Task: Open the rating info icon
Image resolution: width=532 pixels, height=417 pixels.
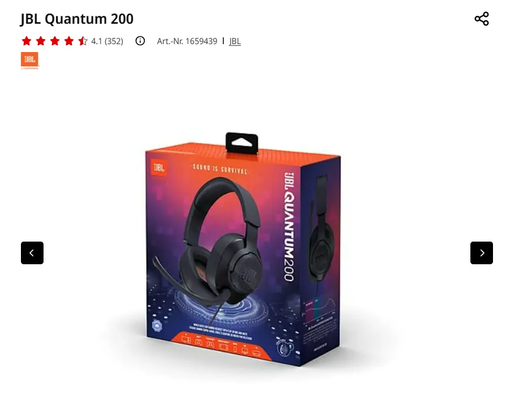Action: [x=140, y=41]
